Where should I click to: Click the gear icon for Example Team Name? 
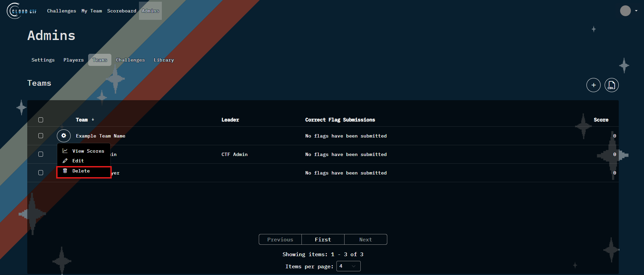pos(64,136)
